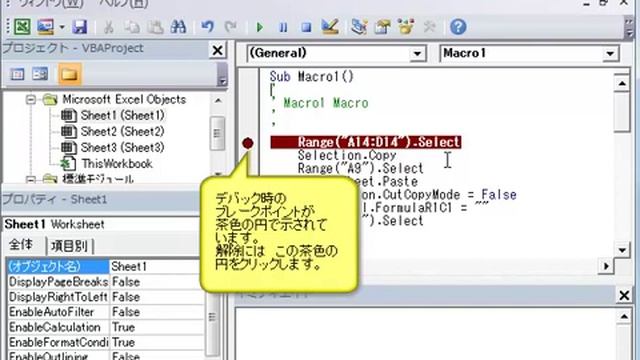Select Sheet2 (Sheet2) in project tree
Screen dimensions: 640x360
click(x=122, y=131)
